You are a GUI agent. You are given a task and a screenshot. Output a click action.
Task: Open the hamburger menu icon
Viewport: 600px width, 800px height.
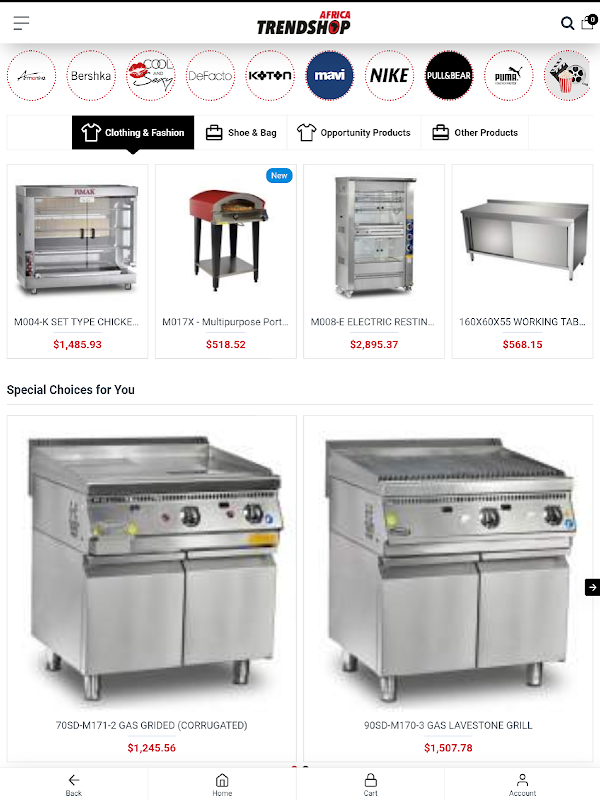(21, 23)
